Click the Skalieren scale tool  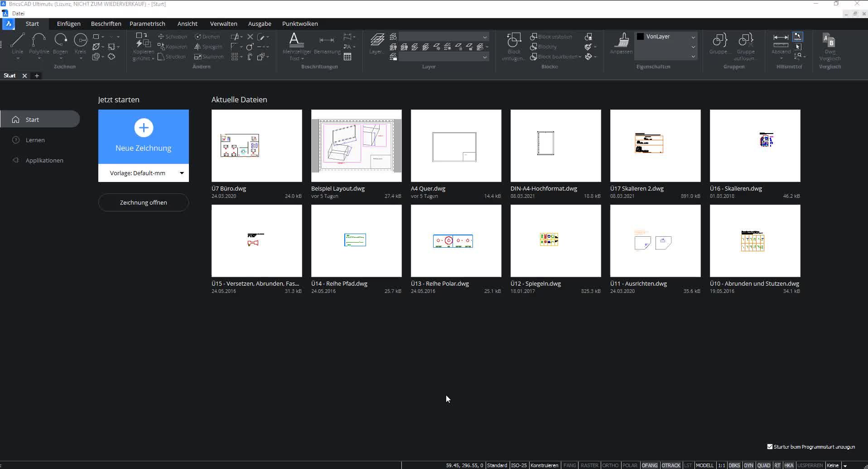(x=209, y=57)
